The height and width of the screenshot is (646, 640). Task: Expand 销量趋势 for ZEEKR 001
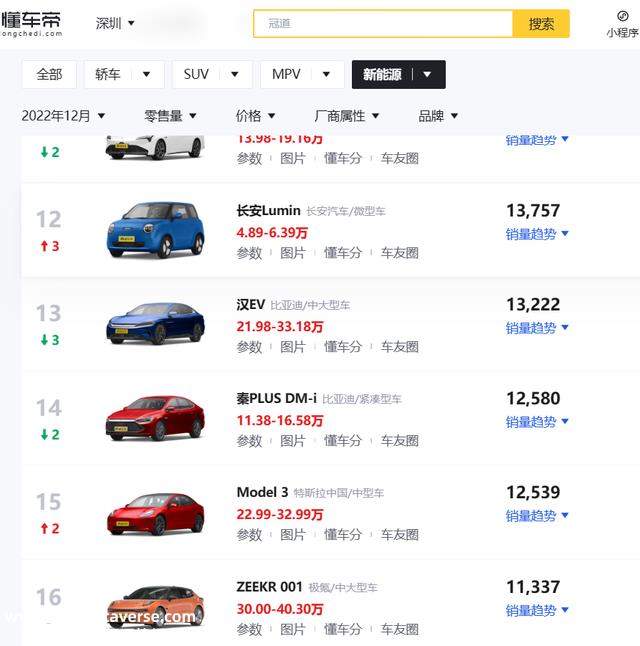[x=537, y=610]
